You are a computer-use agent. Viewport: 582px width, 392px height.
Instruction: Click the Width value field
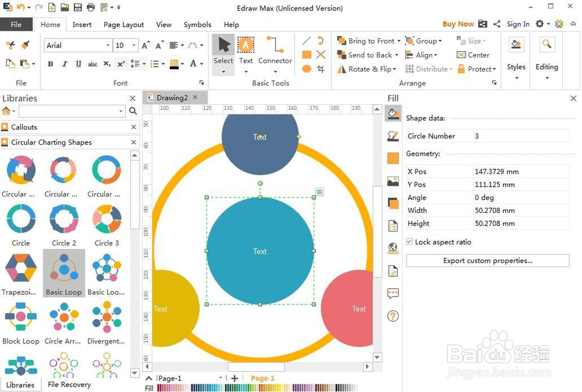coord(521,211)
